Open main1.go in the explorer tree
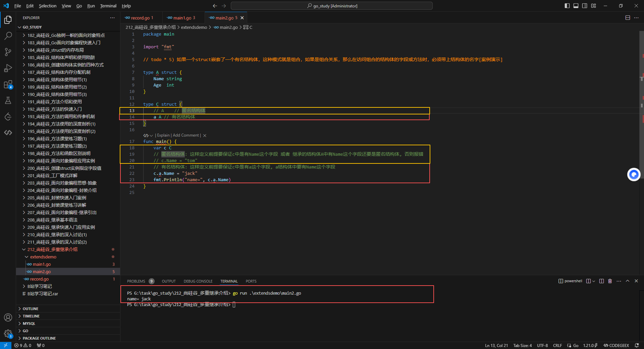 pos(68,264)
